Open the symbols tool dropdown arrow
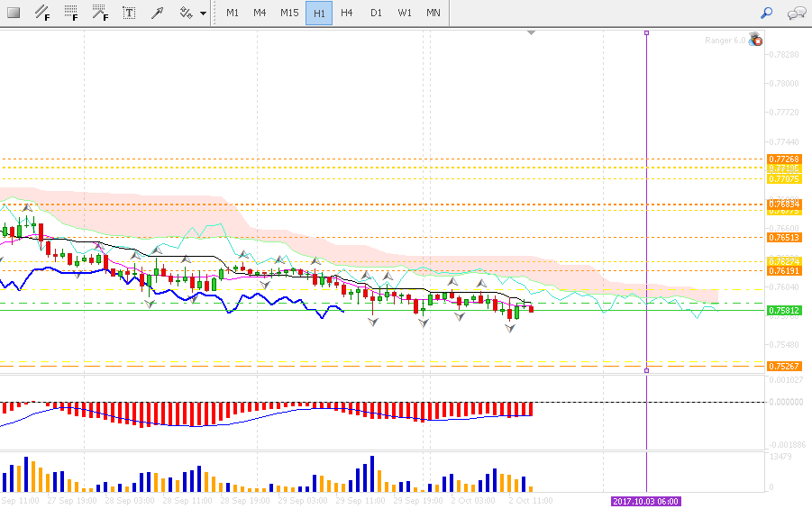Screen dimensions: 812x509 [203, 13]
